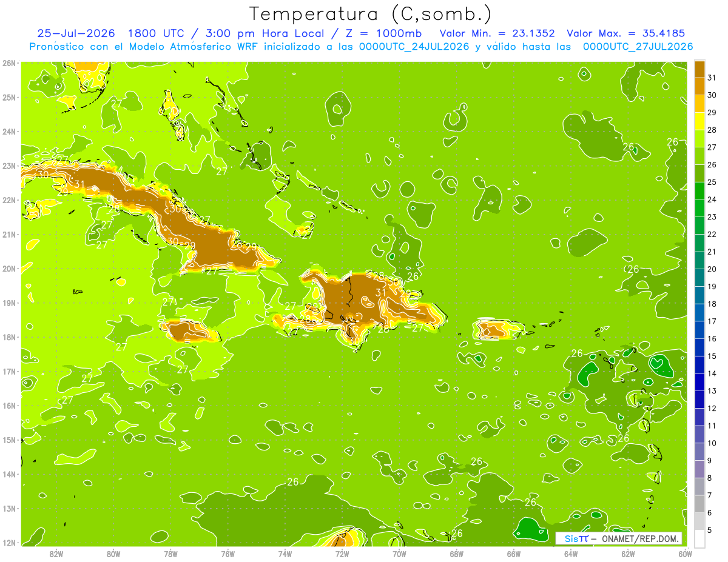Click the teal legend swatch between 19 and 20
Screen dimensions: 728x562
[x=699, y=278]
